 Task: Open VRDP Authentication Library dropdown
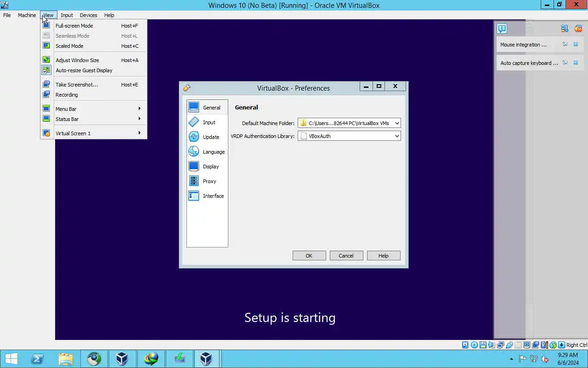pyautogui.click(x=349, y=136)
